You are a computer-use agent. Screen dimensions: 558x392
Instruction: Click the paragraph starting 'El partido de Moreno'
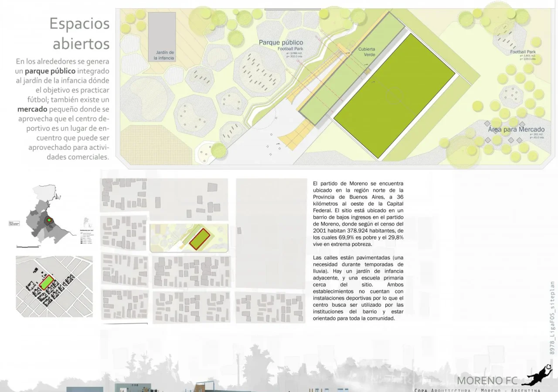coord(358,214)
